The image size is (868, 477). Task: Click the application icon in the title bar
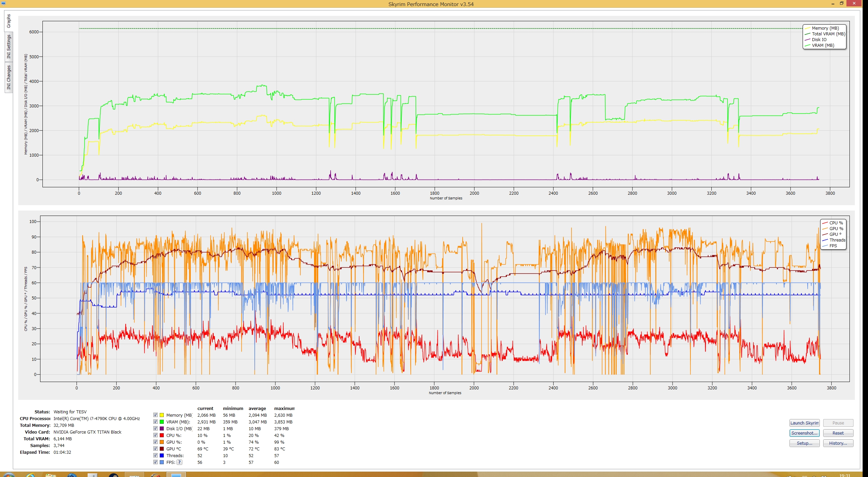3,3
